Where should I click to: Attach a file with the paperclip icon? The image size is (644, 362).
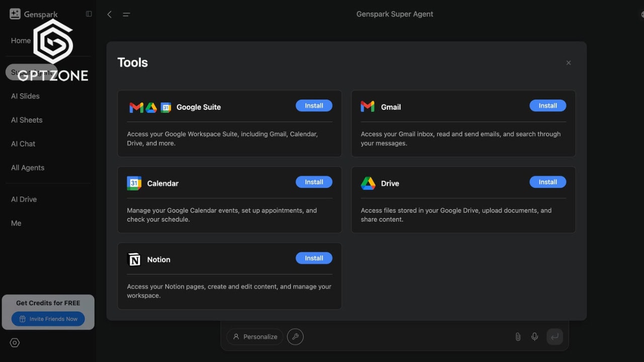click(518, 337)
